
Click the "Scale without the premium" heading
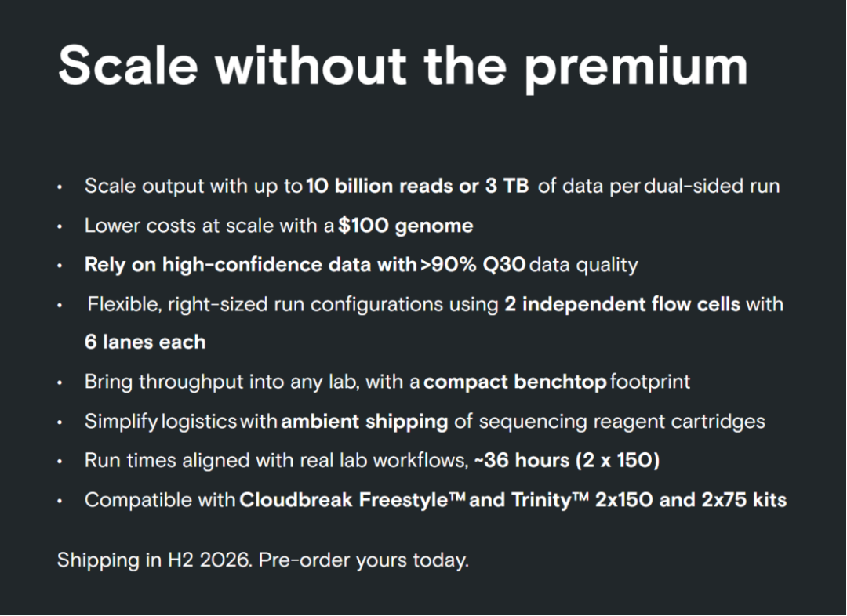point(402,65)
